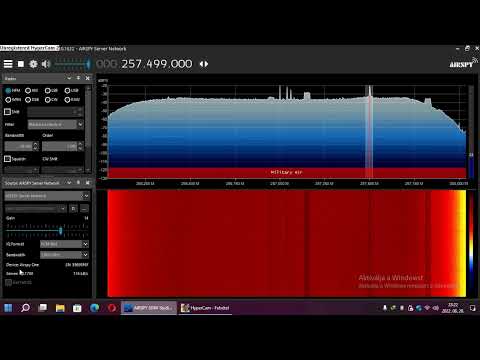This screenshot has width=480, height=360.
Task: Click the disconnect dash button beside server field
Action: 84,209
